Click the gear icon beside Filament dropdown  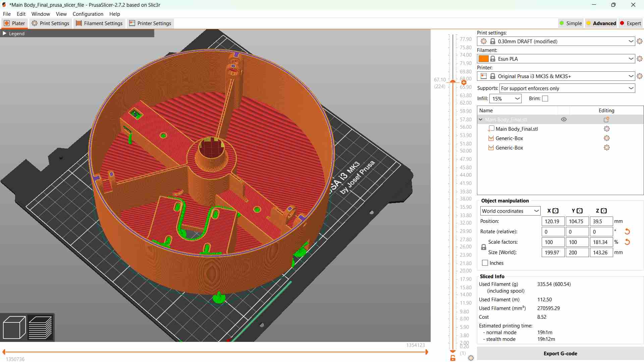click(x=640, y=59)
